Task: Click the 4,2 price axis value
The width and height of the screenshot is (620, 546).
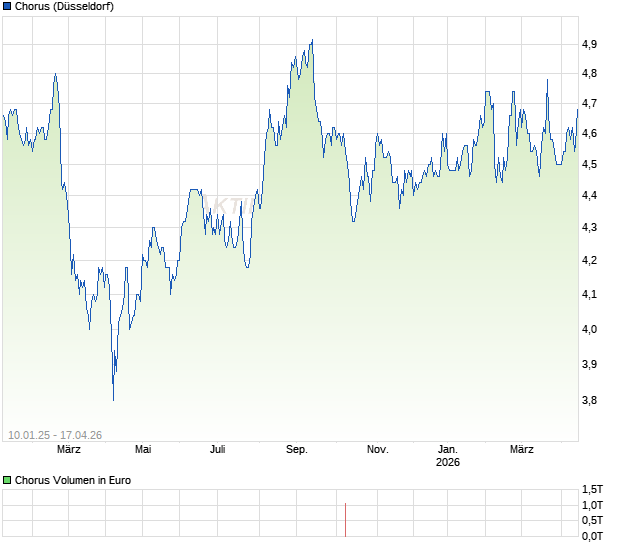Action: click(589, 260)
